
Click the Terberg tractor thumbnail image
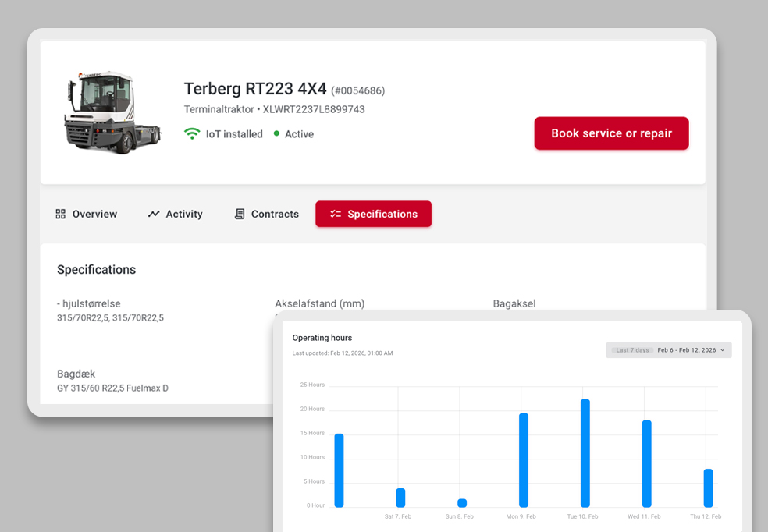coord(112,112)
